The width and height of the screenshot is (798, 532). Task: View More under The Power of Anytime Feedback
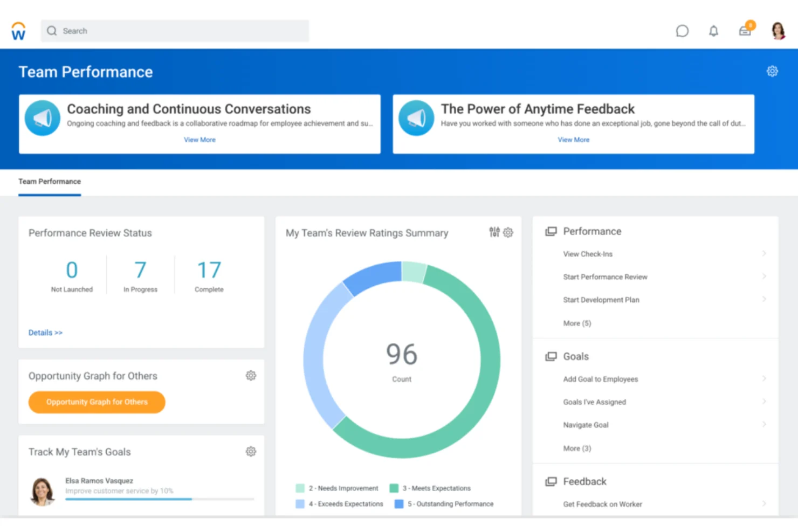tap(574, 140)
